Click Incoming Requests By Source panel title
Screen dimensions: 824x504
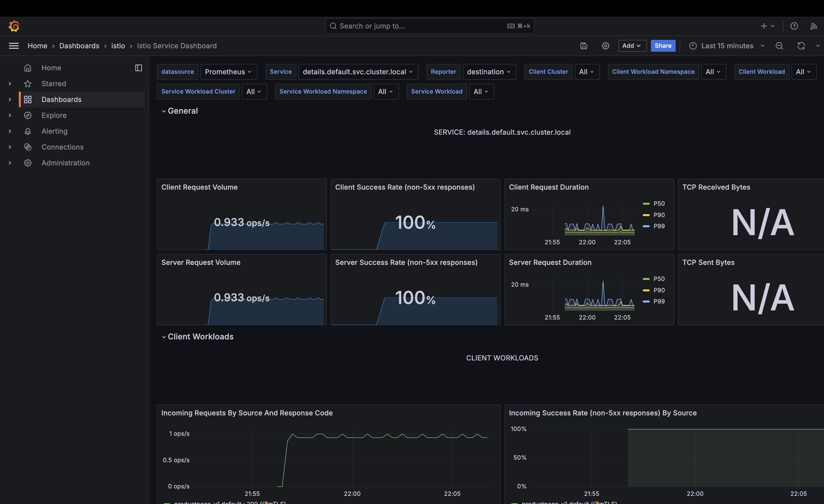[247, 413]
